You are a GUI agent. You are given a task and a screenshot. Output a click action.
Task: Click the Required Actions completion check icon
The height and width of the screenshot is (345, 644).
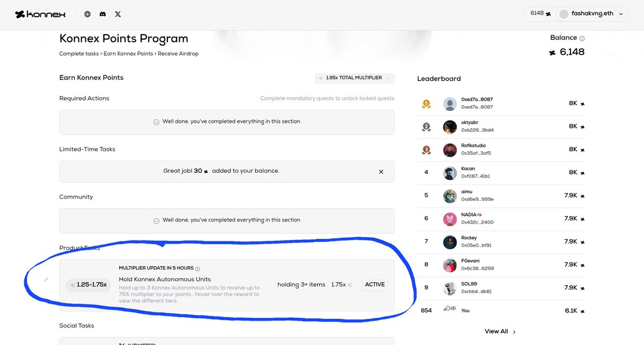point(156,122)
